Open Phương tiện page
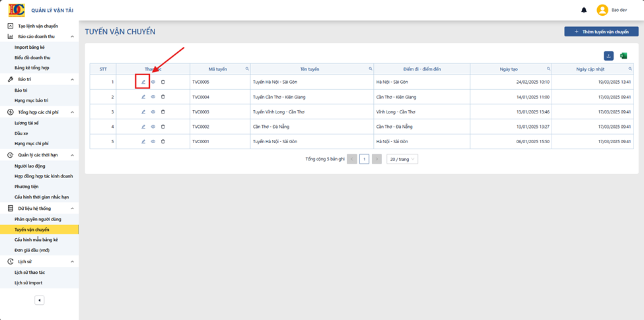 click(40, 186)
